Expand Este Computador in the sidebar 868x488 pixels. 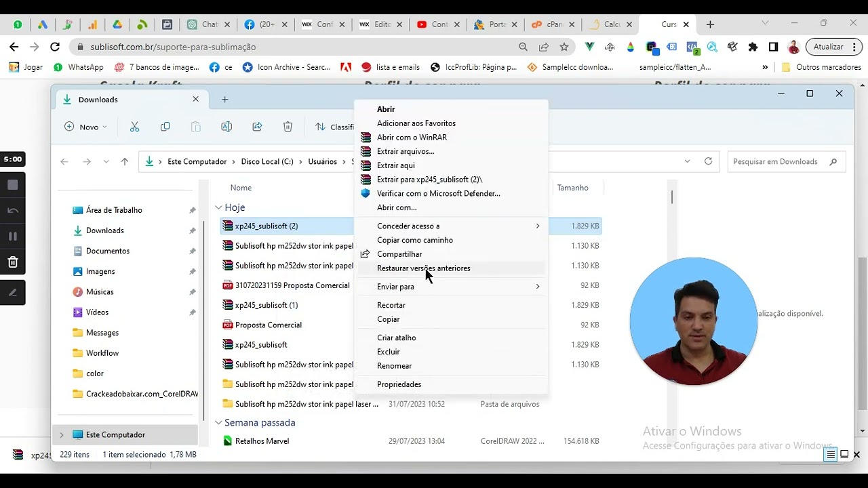pyautogui.click(x=62, y=434)
